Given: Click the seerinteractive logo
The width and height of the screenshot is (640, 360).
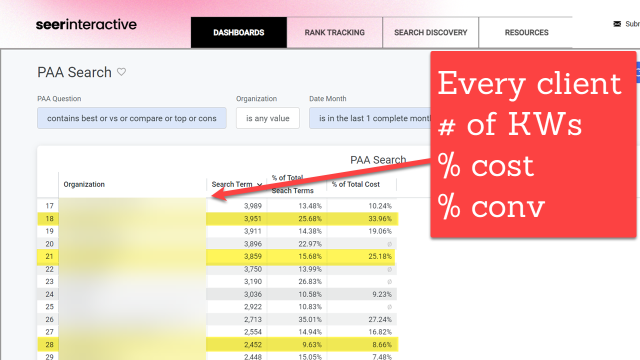Looking at the screenshot, I should tap(86, 24).
